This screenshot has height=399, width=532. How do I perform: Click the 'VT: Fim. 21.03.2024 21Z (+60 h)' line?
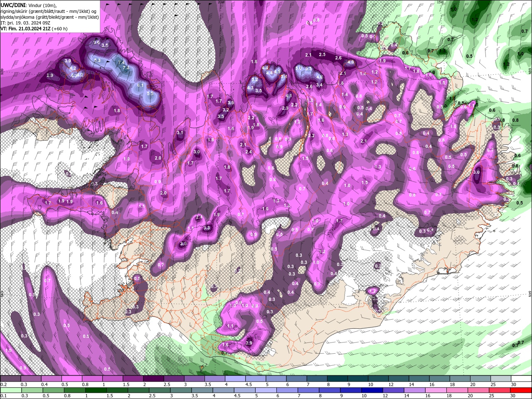[x=34, y=29]
